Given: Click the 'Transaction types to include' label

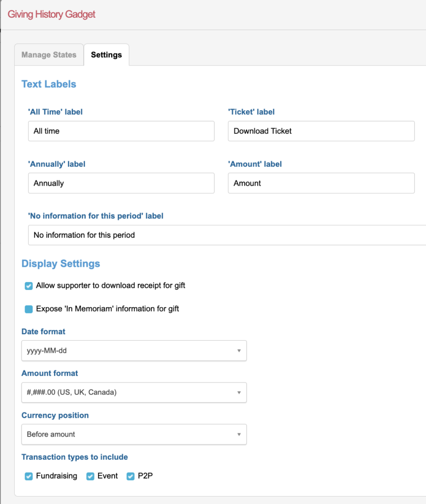Looking at the screenshot, I should pyautogui.click(x=75, y=457).
